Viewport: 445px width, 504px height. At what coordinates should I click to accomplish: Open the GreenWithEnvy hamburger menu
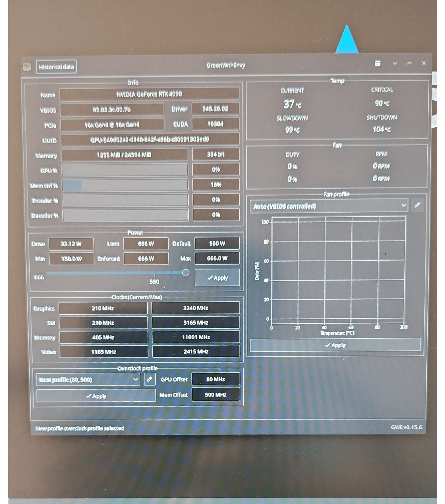click(377, 63)
